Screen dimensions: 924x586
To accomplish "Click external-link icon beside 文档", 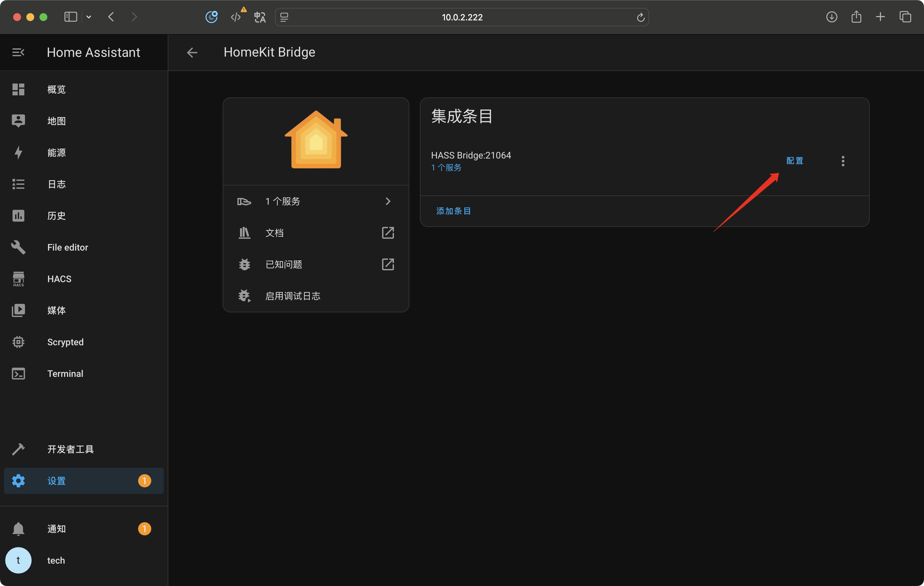I will point(388,232).
